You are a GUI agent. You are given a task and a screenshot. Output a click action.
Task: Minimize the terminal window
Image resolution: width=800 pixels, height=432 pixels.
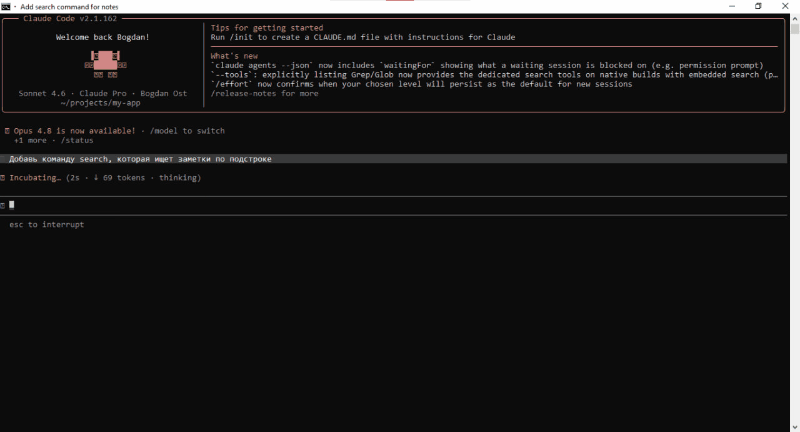[732, 6]
